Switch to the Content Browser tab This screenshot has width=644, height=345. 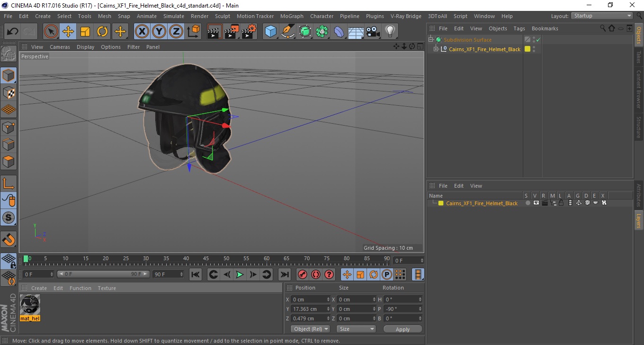[x=638, y=89]
